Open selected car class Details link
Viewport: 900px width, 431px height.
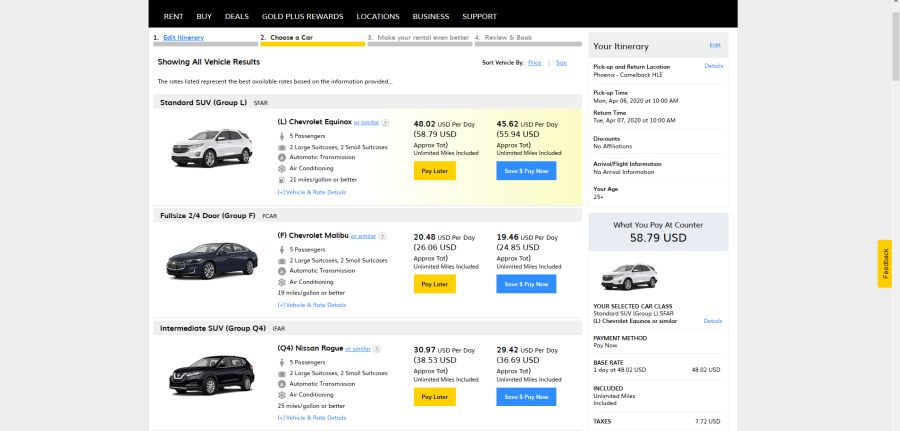[713, 321]
